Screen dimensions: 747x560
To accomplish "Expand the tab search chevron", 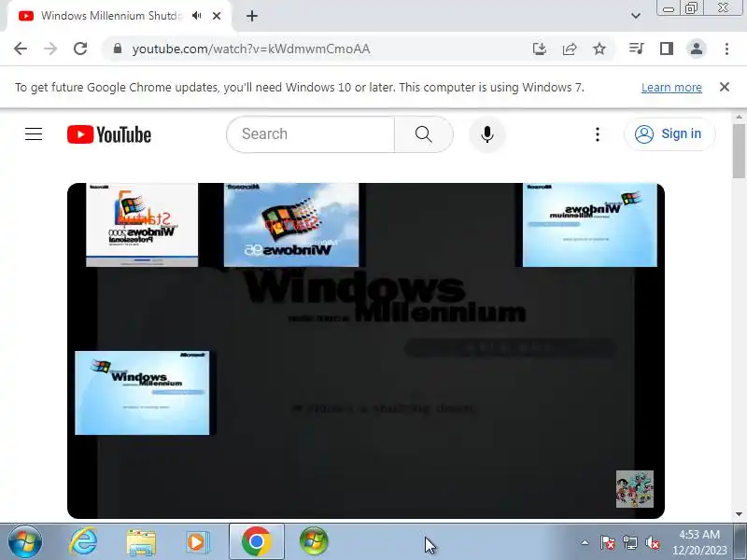I will point(636,16).
